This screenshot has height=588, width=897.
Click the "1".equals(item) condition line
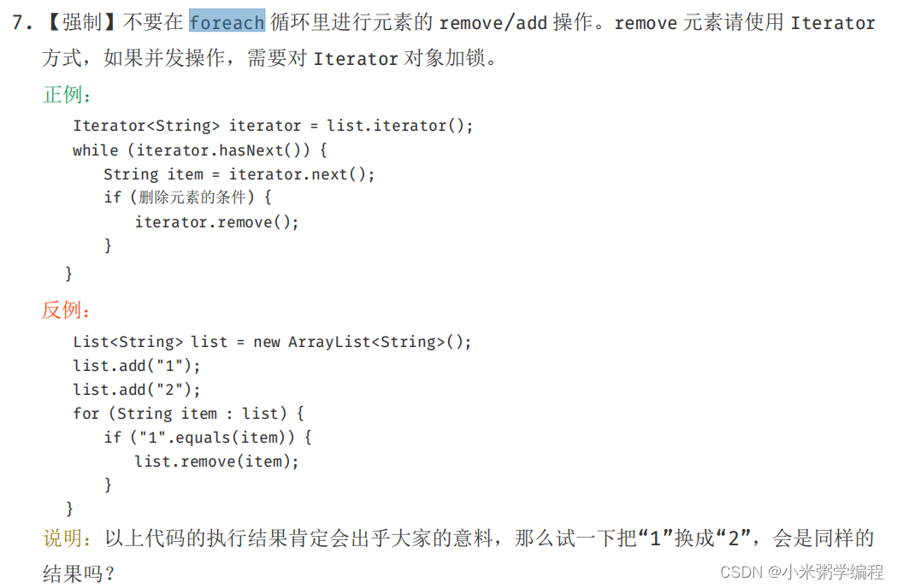(208, 438)
